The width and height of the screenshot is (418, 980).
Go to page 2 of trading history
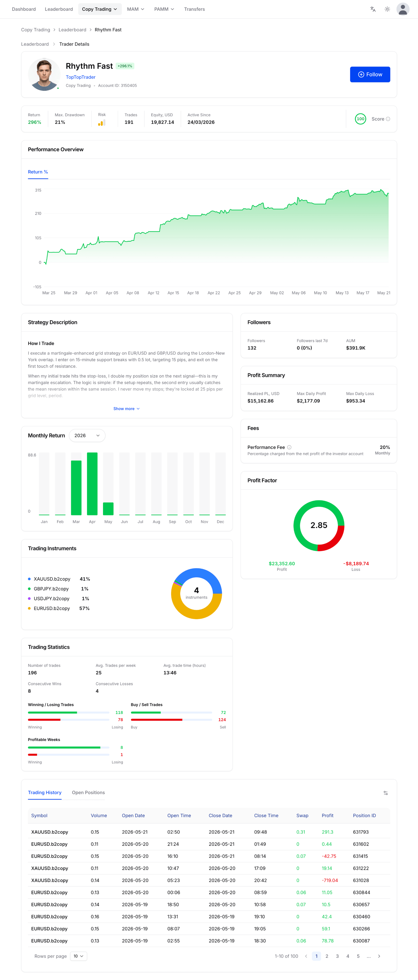pyautogui.click(x=327, y=956)
